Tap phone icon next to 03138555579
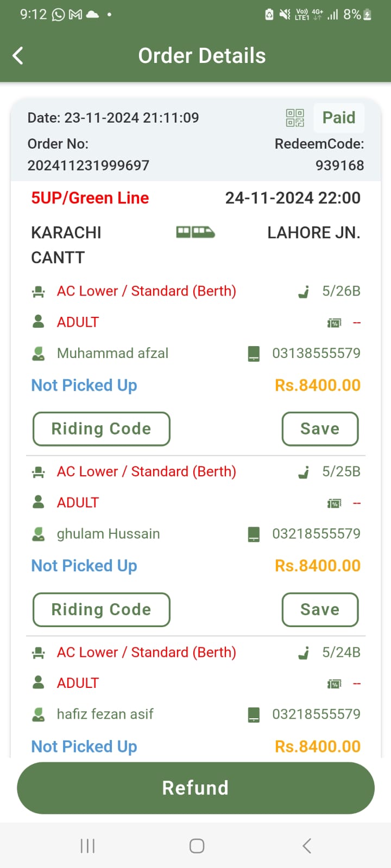Viewport: 391px width, 868px height. (x=254, y=354)
